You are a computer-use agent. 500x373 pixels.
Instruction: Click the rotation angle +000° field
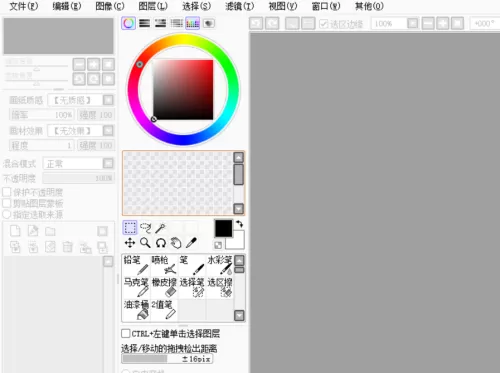[485, 24]
